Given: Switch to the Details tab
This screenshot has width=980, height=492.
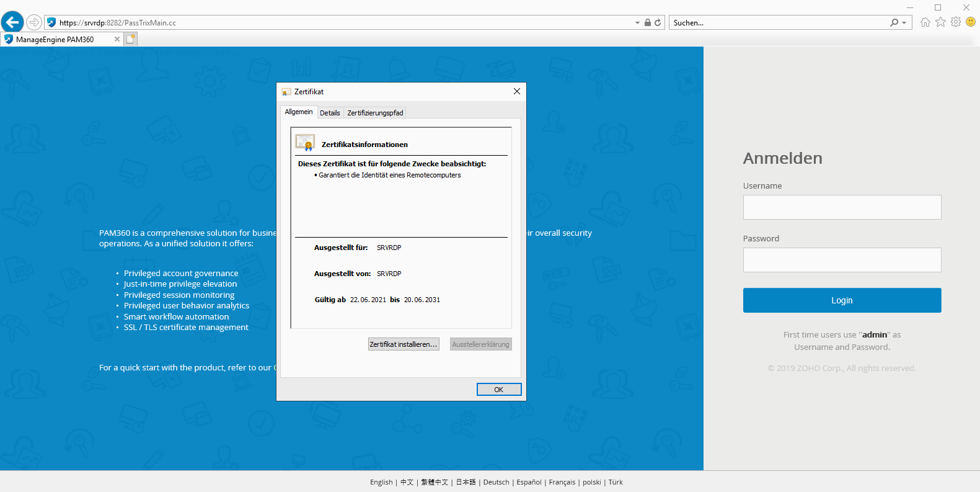Looking at the screenshot, I should pos(330,113).
